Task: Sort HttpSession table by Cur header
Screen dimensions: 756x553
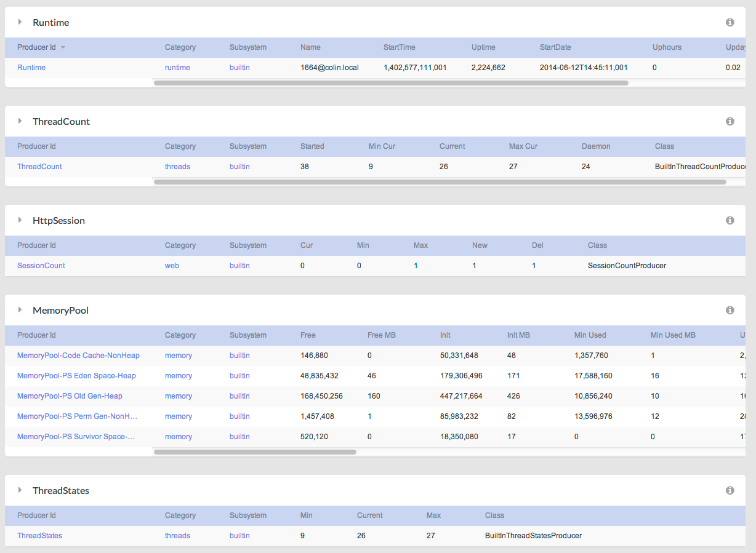Action: (307, 245)
